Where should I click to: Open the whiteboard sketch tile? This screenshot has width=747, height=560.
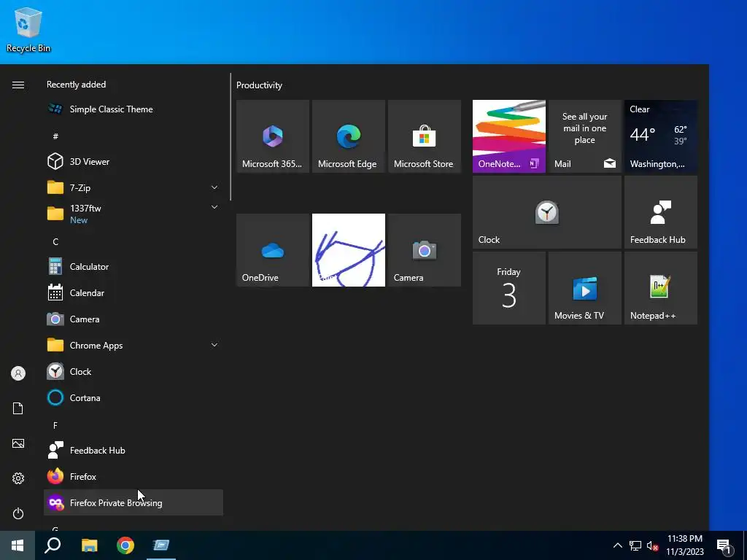click(348, 250)
